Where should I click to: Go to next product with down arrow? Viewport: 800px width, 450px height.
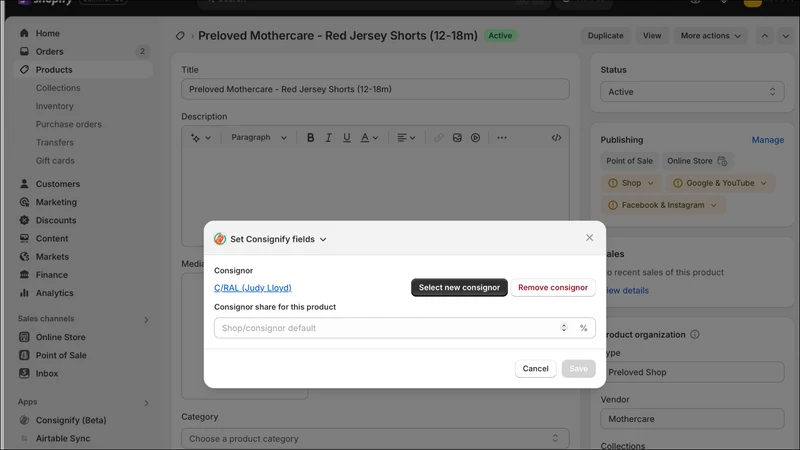click(785, 36)
